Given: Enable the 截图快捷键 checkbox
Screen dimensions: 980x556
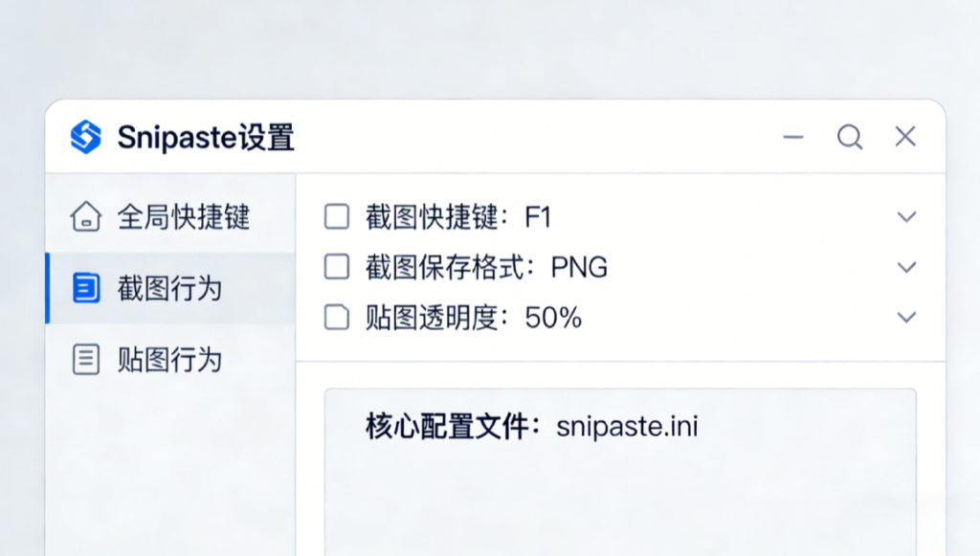Looking at the screenshot, I should click(336, 216).
